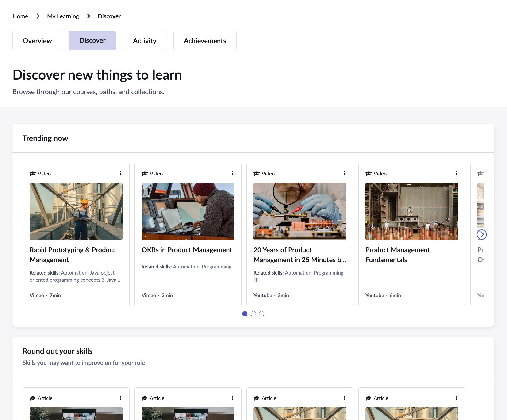Select first carousel page dot

point(245,314)
